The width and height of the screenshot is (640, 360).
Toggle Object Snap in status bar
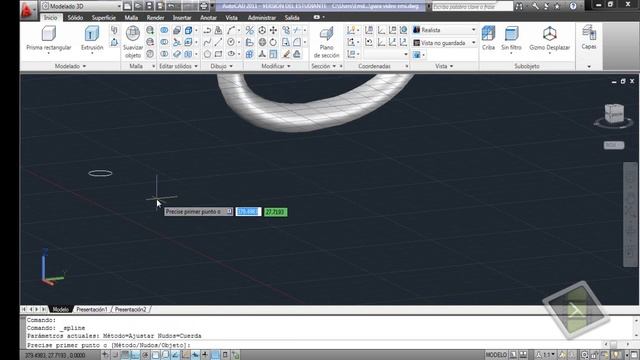[x=155, y=355]
